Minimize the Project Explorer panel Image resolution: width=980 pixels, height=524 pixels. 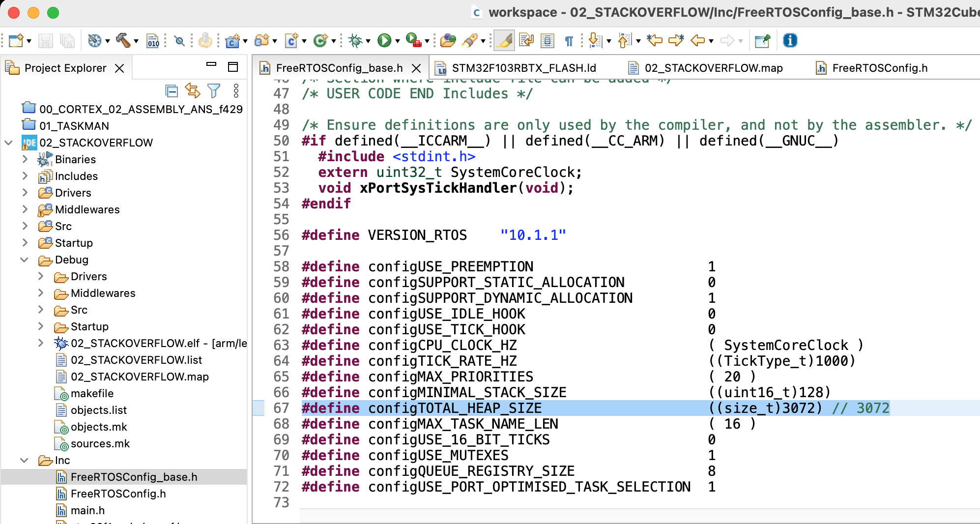(x=211, y=64)
